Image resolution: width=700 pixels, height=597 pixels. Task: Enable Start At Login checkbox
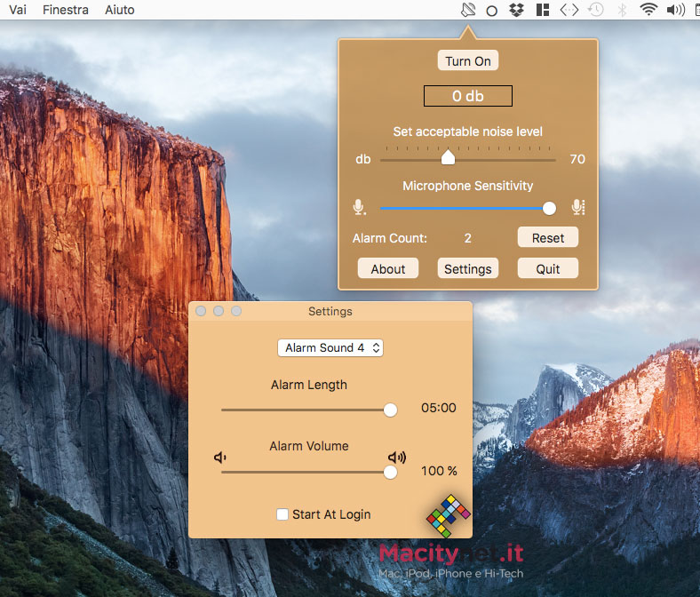click(282, 514)
